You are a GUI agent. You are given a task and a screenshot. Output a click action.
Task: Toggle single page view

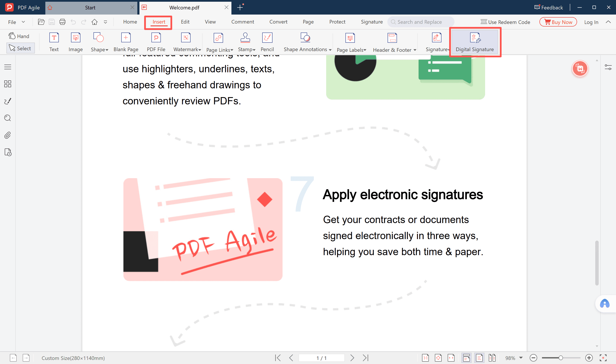(479, 358)
